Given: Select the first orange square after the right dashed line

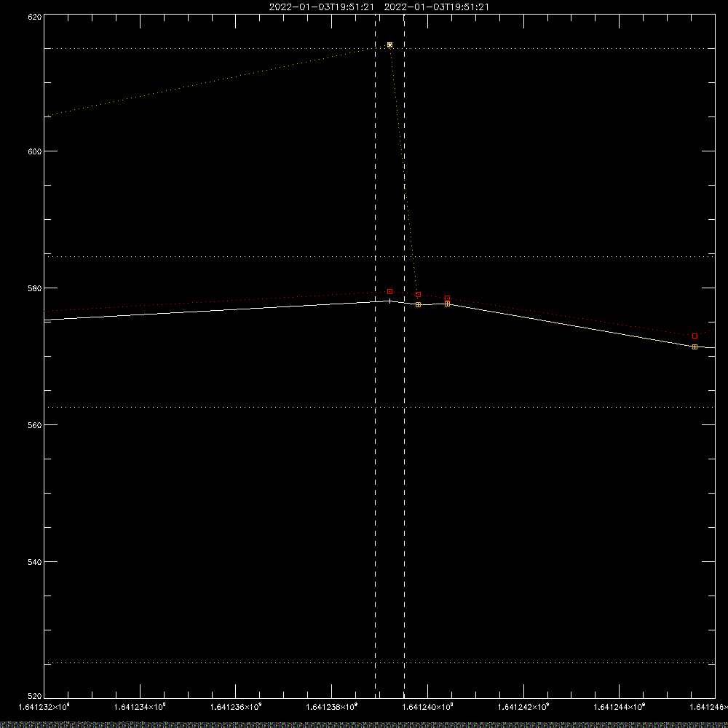Looking at the screenshot, I should pos(419,304).
